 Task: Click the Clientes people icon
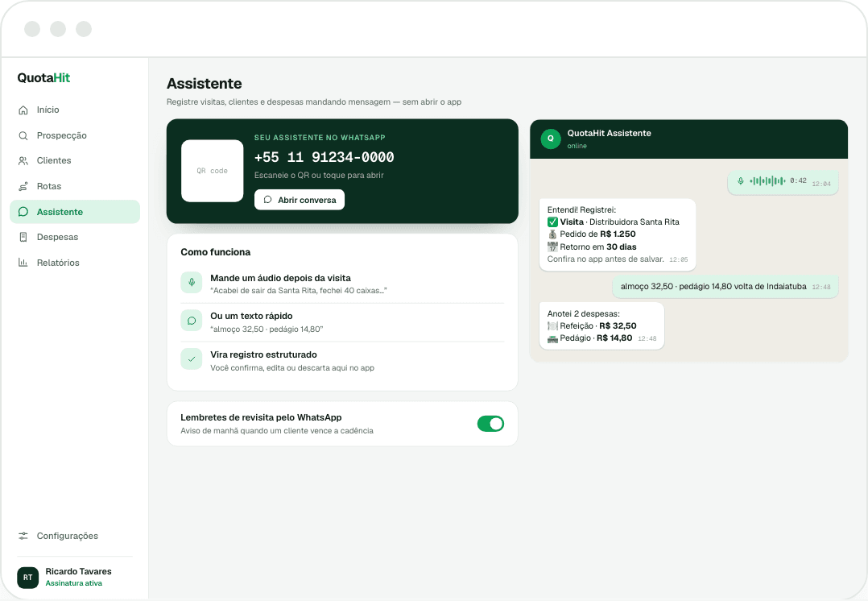click(x=23, y=160)
